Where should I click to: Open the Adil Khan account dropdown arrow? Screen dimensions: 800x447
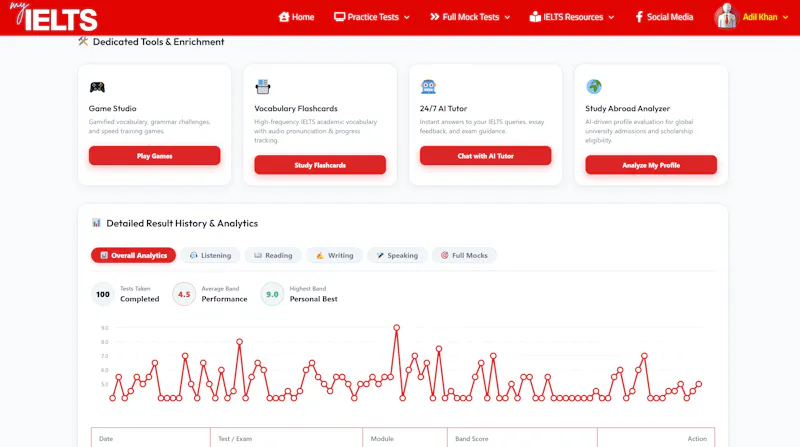click(x=785, y=17)
